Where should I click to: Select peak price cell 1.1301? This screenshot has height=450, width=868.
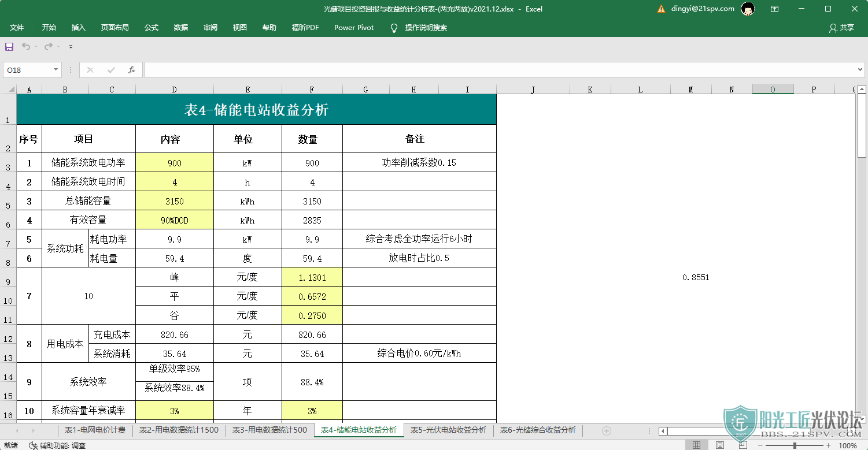tap(312, 277)
